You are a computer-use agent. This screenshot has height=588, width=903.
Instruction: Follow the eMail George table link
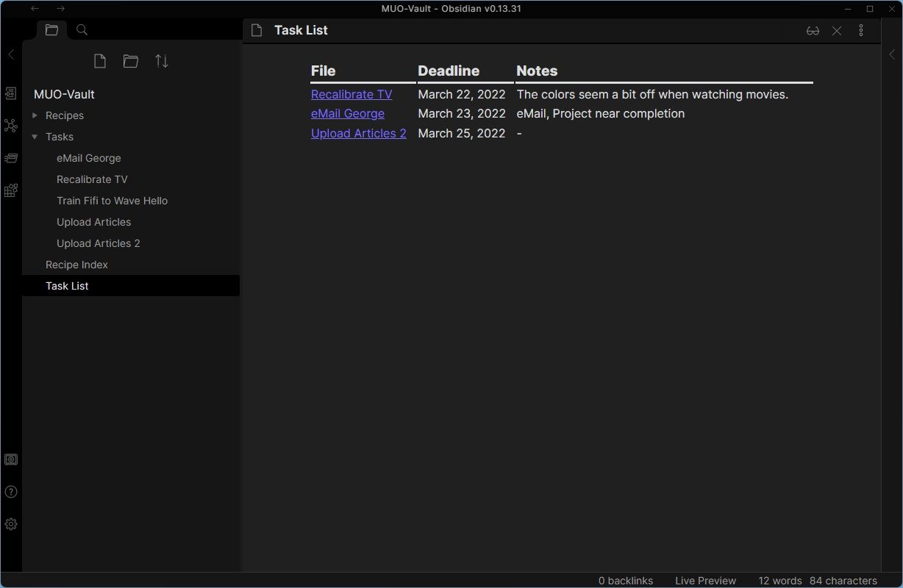348,113
